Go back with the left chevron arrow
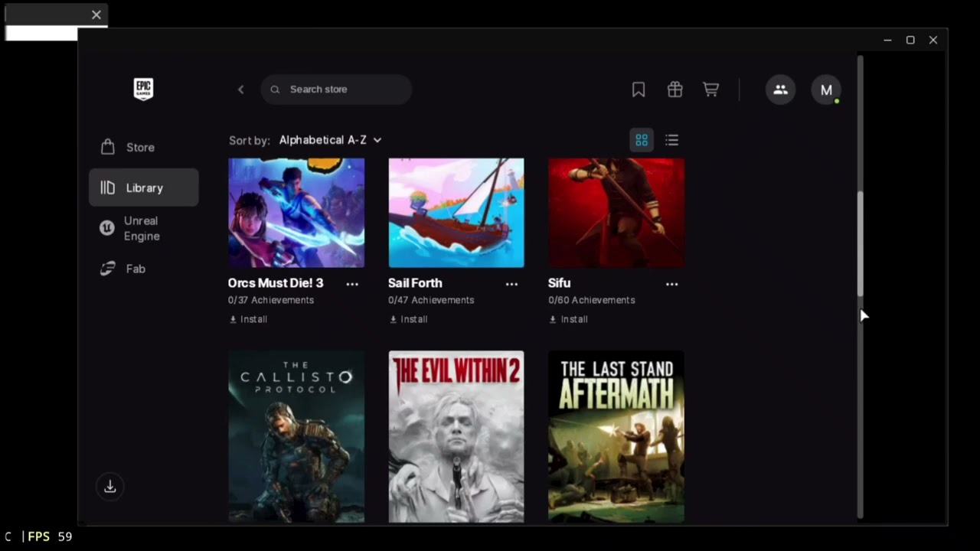The width and height of the screenshot is (980, 551). click(240, 90)
